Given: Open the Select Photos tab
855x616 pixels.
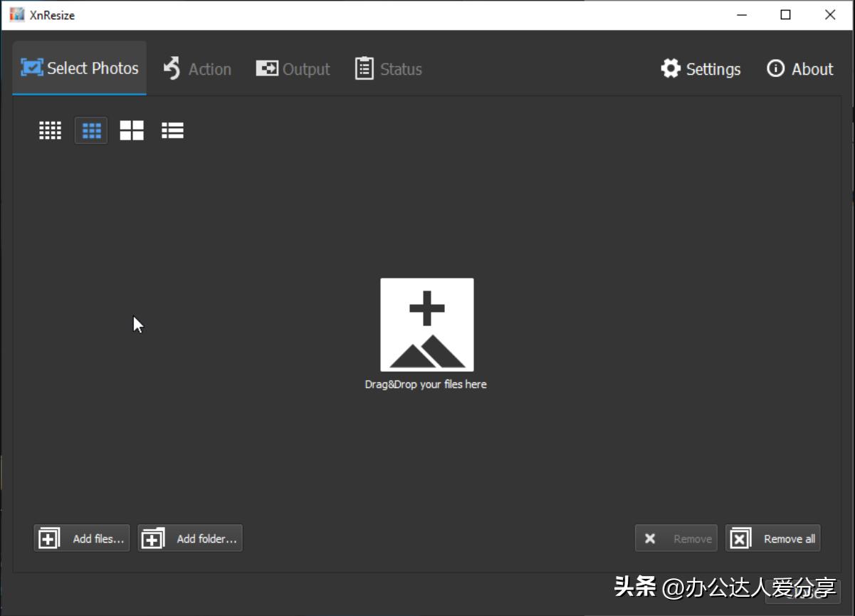Looking at the screenshot, I should 80,68.
